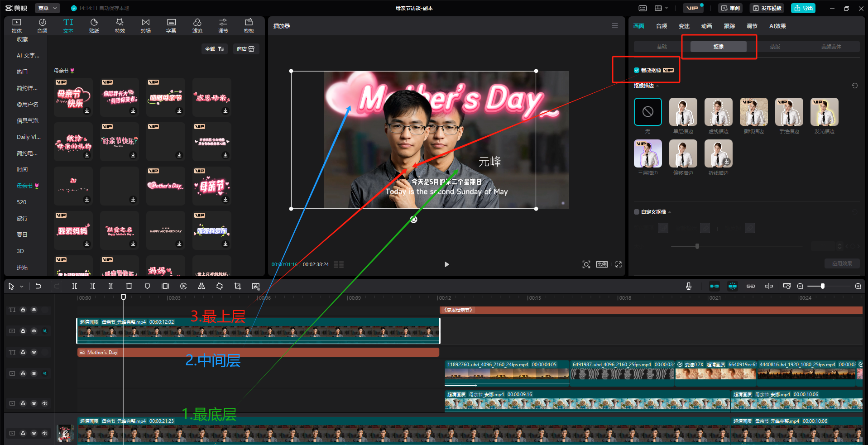The image size is (868, 445).
Task: Click the 发布模板 publish template button
Action: (x=768, y=8)
